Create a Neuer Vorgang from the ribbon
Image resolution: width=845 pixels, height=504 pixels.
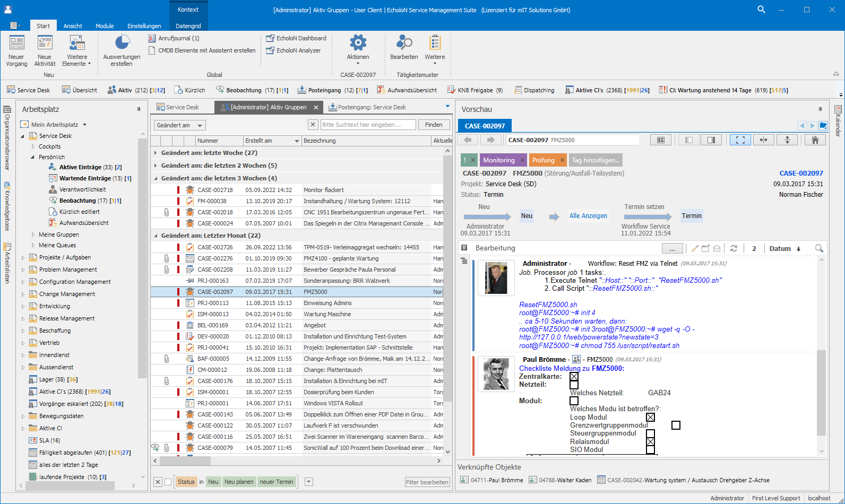[x=16, y=51]
